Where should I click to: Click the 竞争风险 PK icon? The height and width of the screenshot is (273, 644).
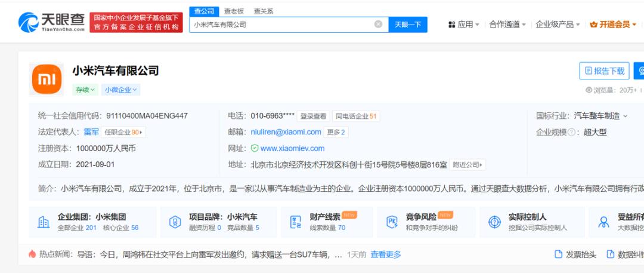pyautogui.click(x=392, y=222)
